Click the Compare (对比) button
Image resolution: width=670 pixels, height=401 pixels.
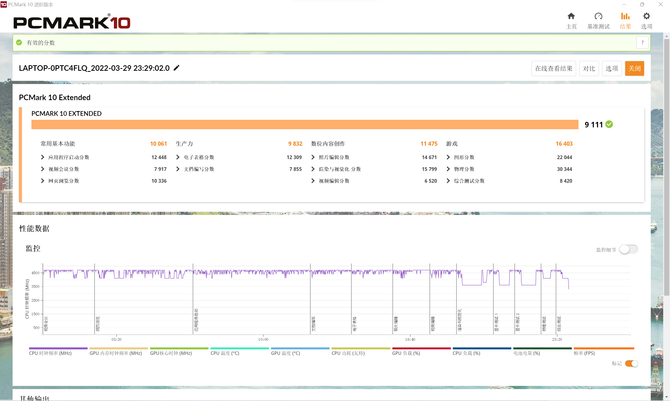[589, 68]
